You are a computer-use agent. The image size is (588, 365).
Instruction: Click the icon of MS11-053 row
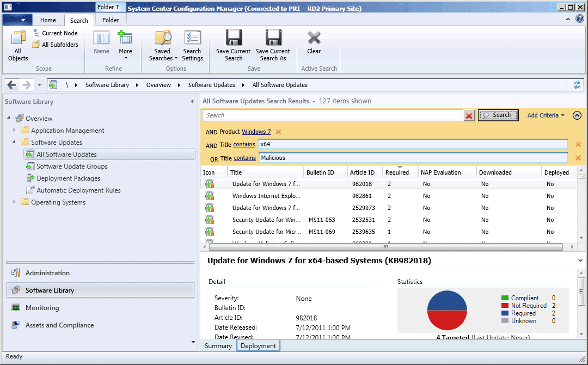point(210,220)
